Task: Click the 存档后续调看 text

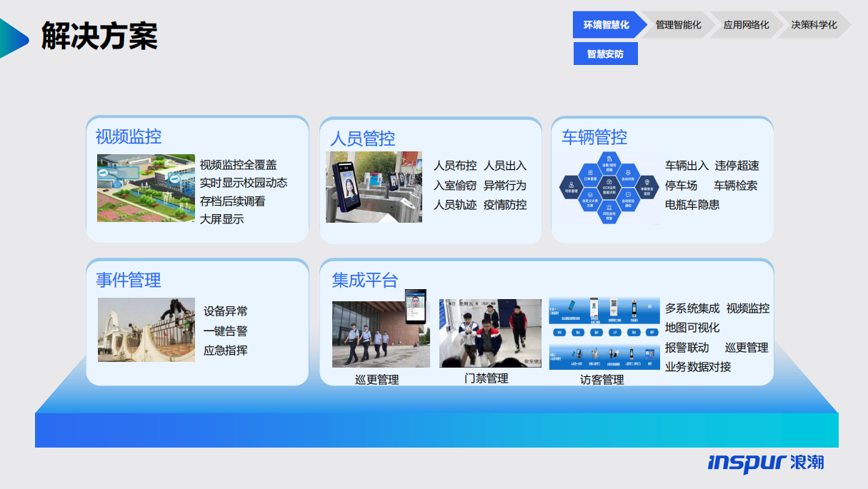Action: click(x=233, y=201)
